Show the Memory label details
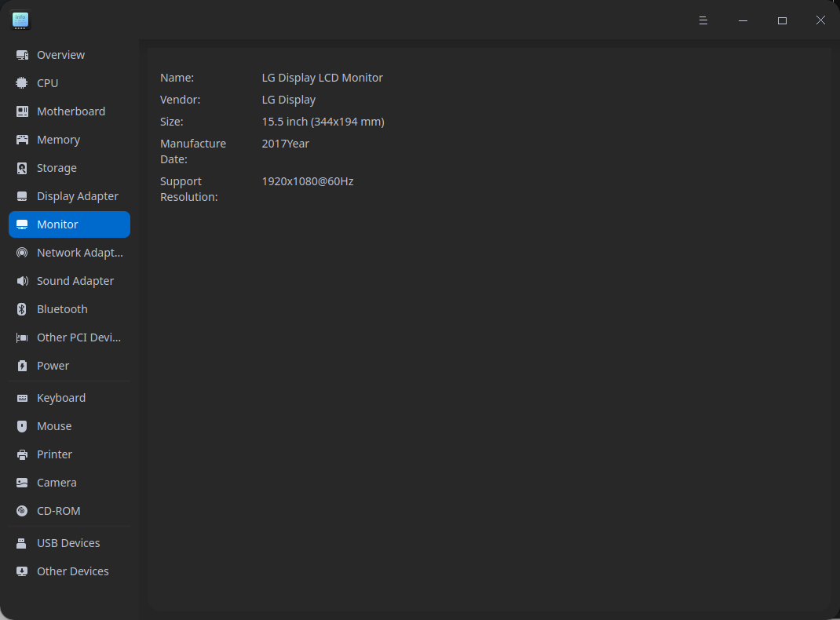 [x=58, y=140]
